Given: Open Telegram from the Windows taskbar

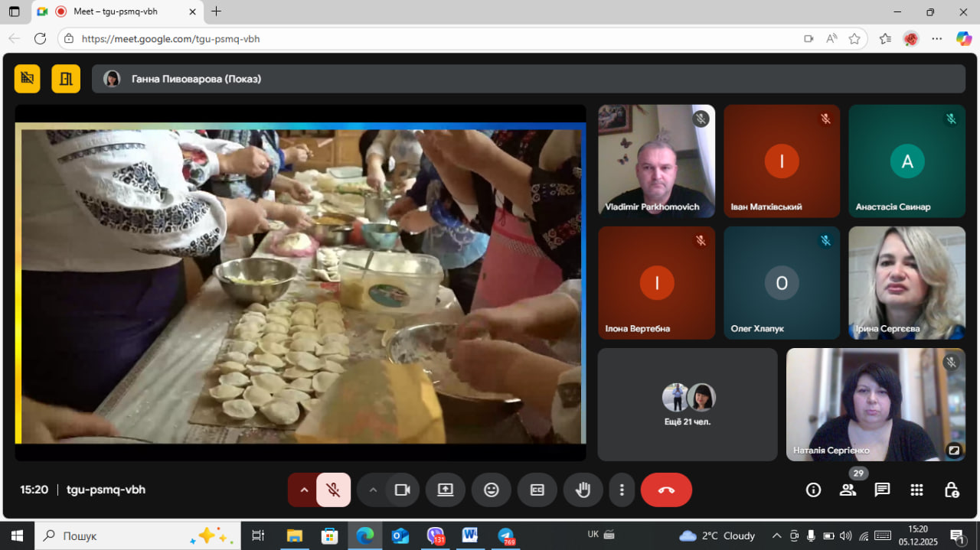Looking at the screenshot, I should (505, 536).
